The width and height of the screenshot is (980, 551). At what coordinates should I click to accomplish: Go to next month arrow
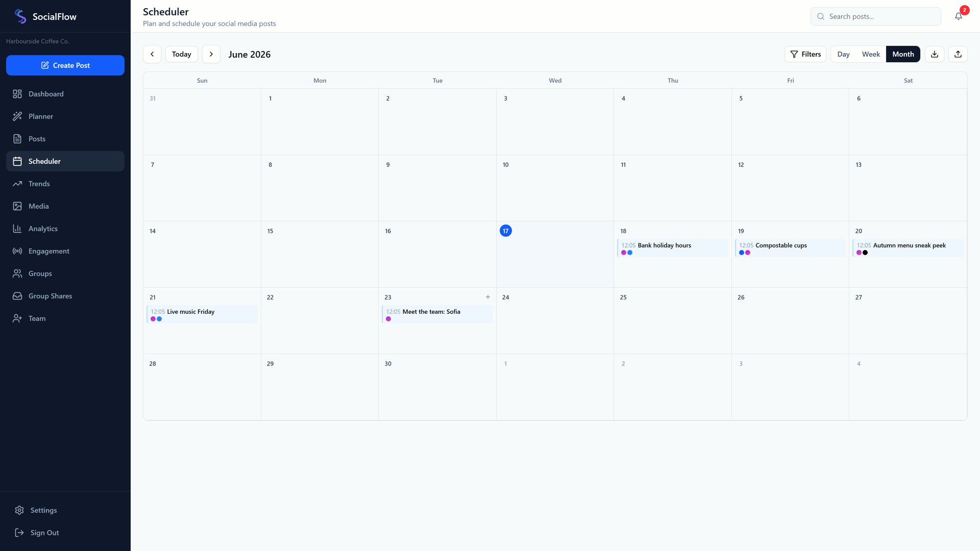(211, 54)
